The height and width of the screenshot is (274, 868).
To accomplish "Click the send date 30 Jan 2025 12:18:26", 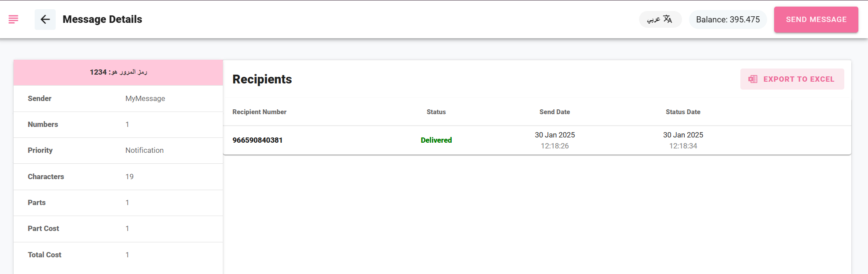I will tap(554, 140).
